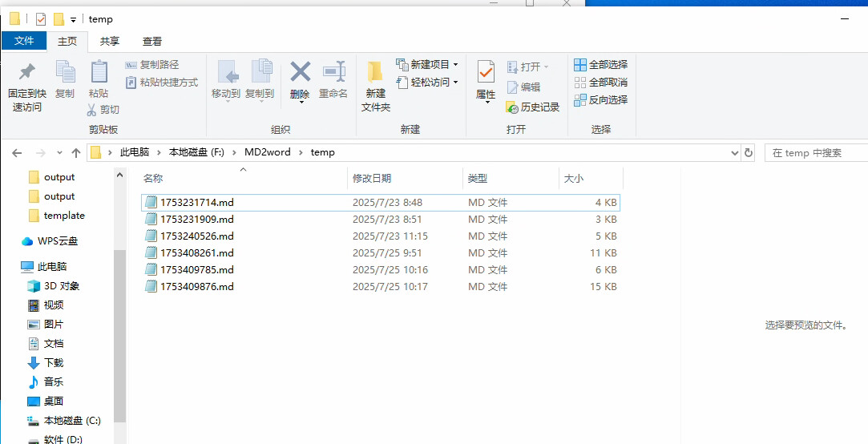Screen dimensions: 868x444
Task: Sort files by 类型 column
Action: pyautogui.click(x=511, y=178)
